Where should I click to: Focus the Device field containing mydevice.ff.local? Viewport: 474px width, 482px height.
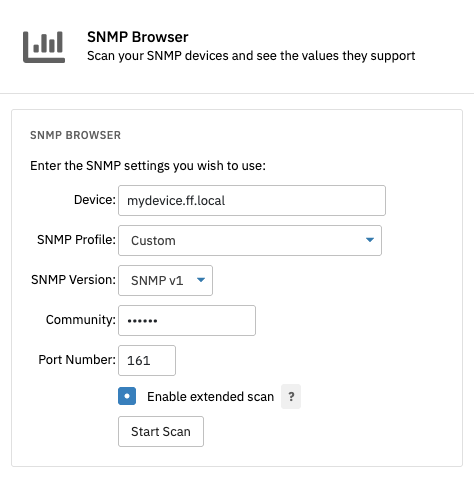coord(252,200)
